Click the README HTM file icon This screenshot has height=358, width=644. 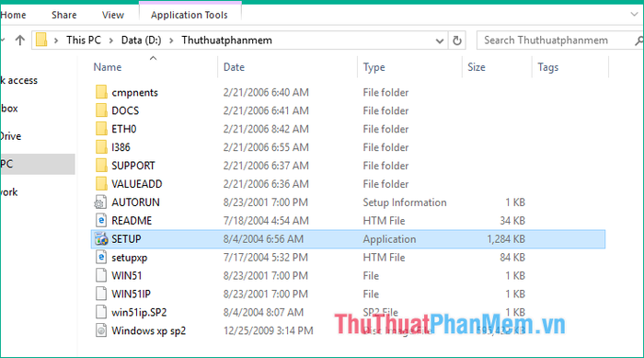(x=101, y=220)
